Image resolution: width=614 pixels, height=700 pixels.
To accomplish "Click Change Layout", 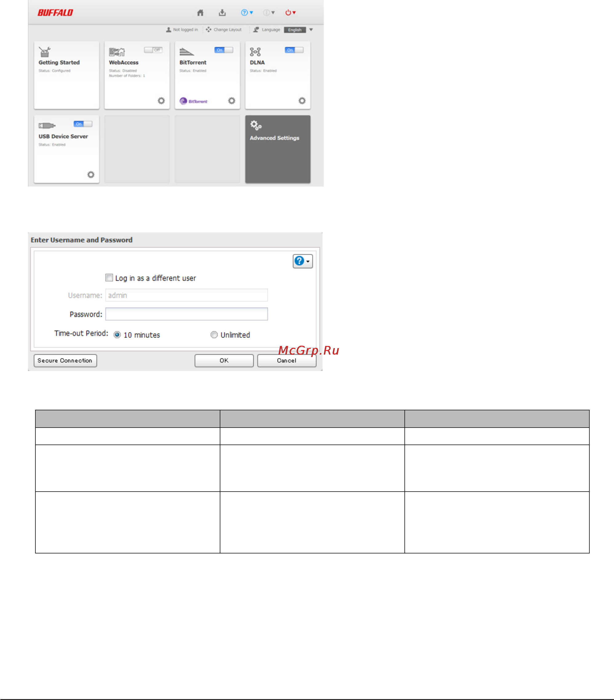I will coord(224,30).
